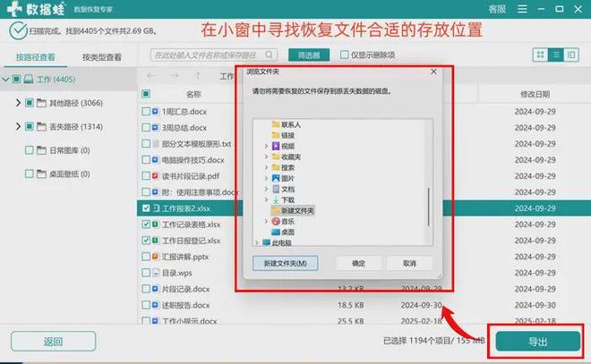This screenshot has width=591, height=364.
Task: Uncheck the box for 工作记录表格.xlsx
Action: point(146,224)
